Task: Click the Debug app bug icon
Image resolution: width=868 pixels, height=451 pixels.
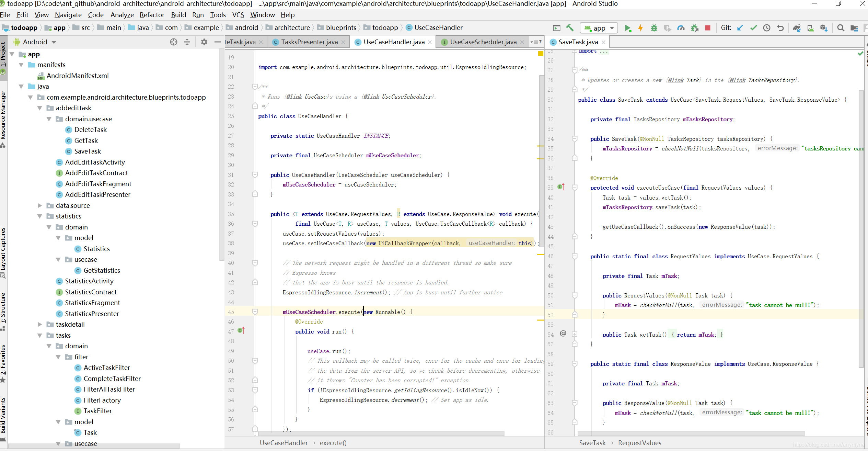Action: [654, 28]
